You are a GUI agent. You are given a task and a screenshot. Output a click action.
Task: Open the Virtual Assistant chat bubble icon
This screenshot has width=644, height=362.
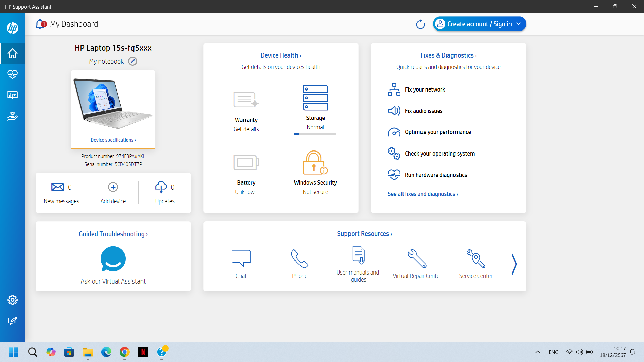click(113, 259)
